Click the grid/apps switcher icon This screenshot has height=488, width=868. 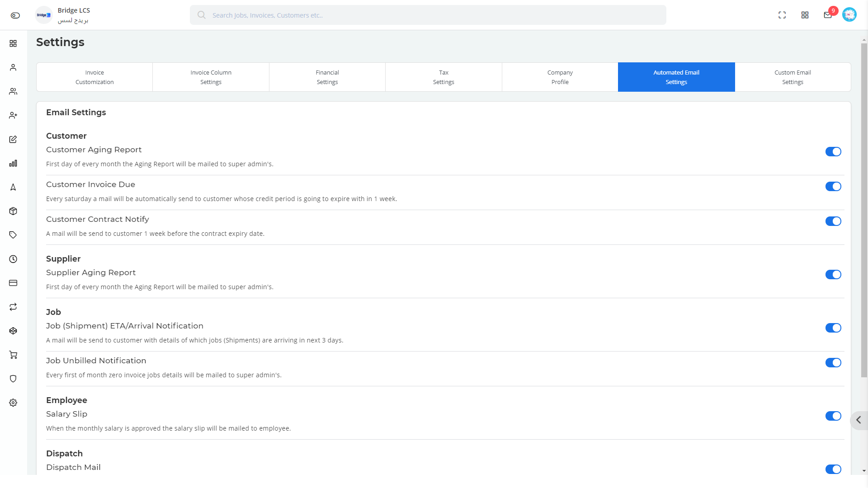[805, 15]
